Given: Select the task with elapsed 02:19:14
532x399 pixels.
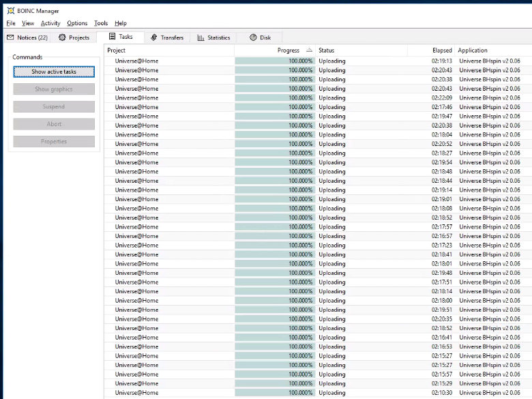Looking at the screenshot, I should pos(318,190).
